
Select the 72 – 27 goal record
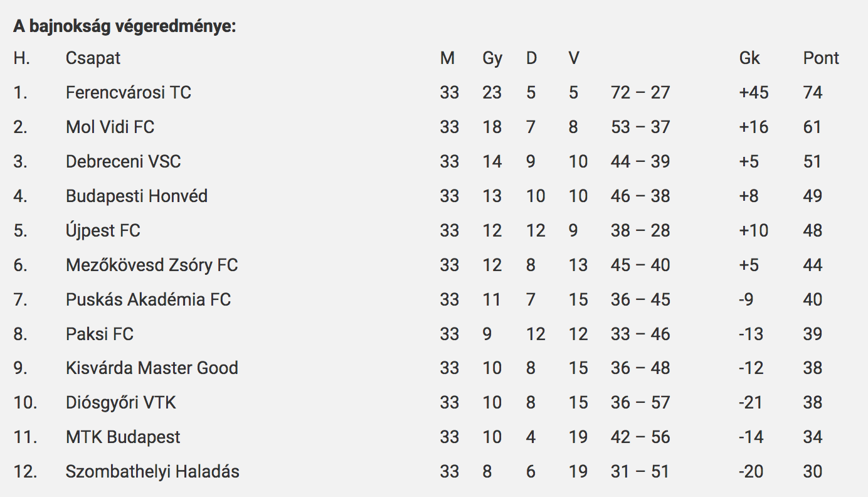click(x=640, y=93)
